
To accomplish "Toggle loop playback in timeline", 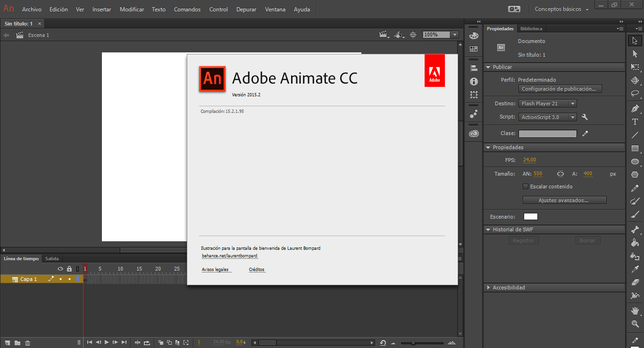I will click(147, 342).
